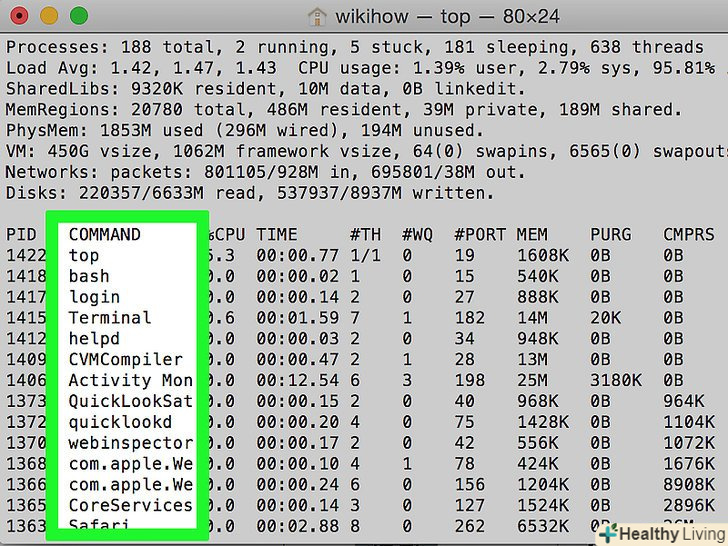The height and width of the screenshot is (546, 728).
Task: Click the memory value 6532K
Action: pyautogui.click(x=543, y=526)
